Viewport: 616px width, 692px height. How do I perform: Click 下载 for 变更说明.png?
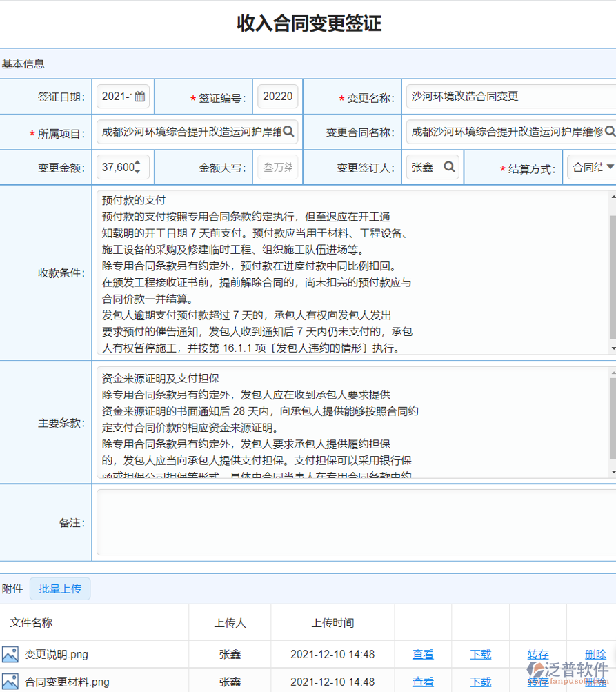480,654
